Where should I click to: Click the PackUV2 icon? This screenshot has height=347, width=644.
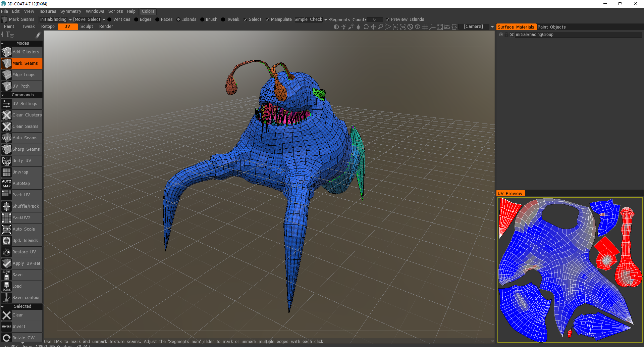click(6, 218)
